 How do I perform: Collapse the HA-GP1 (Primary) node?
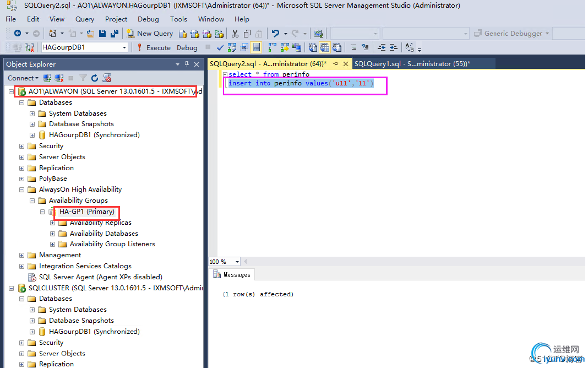point(42,212)
